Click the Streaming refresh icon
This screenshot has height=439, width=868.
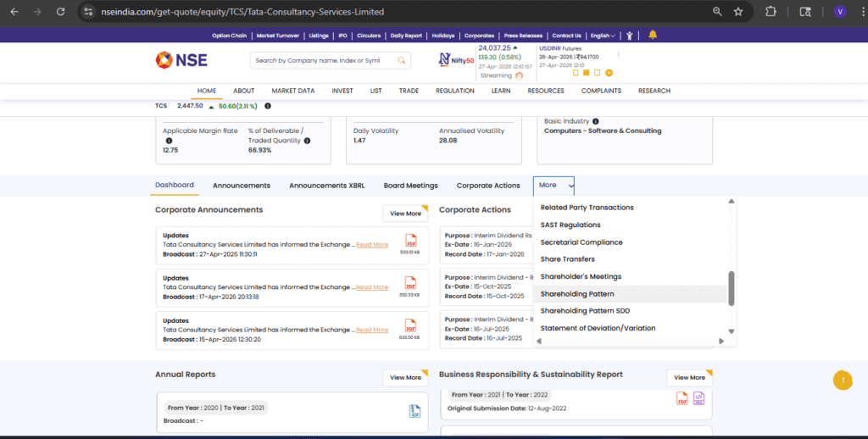519,75
